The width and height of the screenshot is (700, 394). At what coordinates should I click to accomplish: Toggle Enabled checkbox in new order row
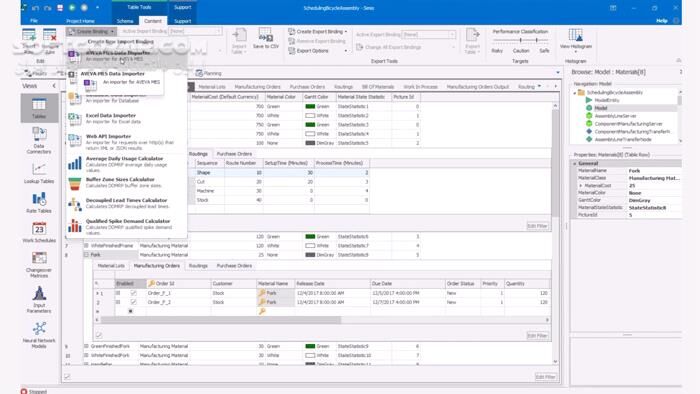coord(131,311)
